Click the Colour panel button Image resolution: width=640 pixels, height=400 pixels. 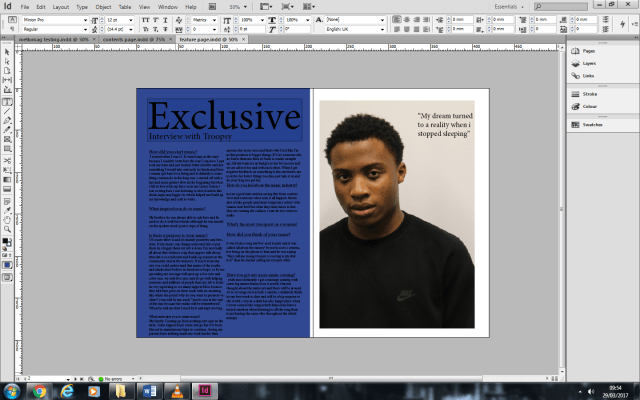point(588,107)
